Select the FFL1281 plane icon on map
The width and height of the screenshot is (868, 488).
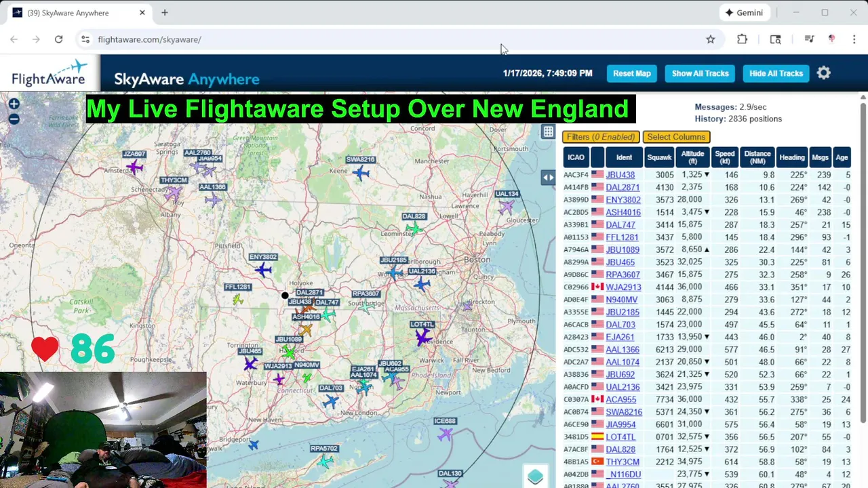click(237, 299)
